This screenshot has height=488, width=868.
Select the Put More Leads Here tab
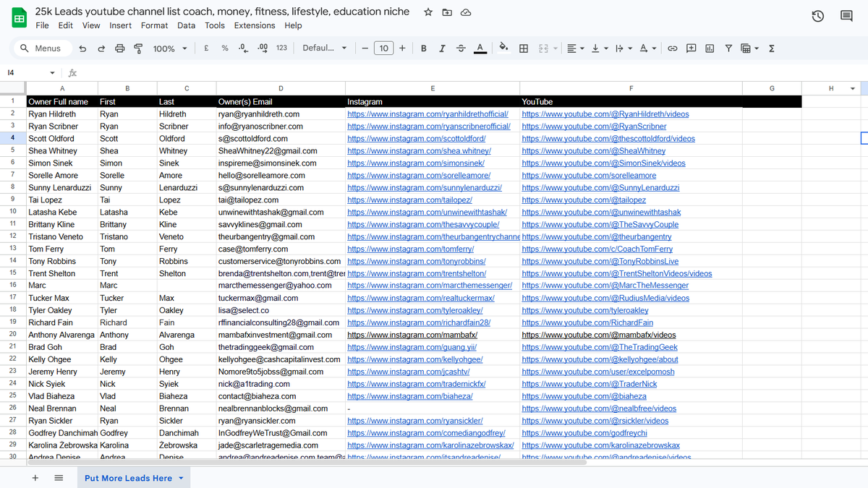128,478
